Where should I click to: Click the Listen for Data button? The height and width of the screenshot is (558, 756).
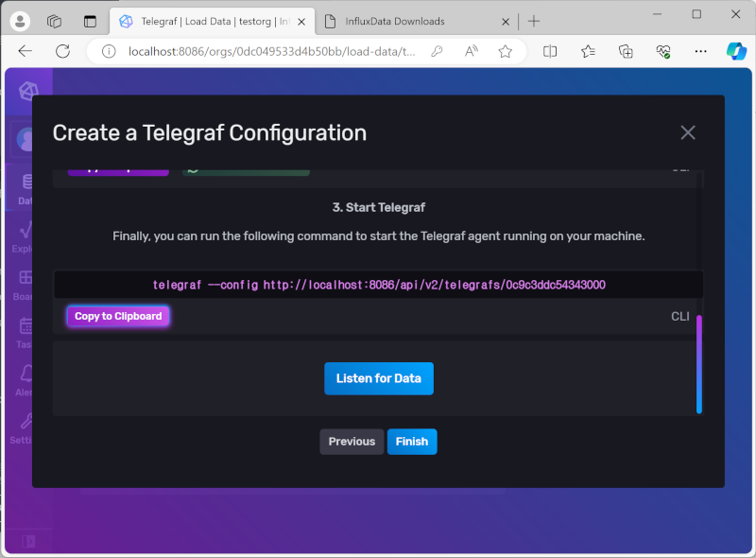pos(379,378)
